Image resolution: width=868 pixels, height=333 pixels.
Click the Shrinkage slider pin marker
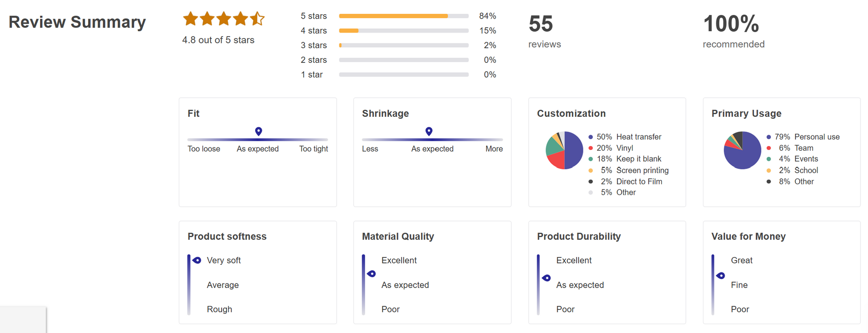(x=429, y=131)
